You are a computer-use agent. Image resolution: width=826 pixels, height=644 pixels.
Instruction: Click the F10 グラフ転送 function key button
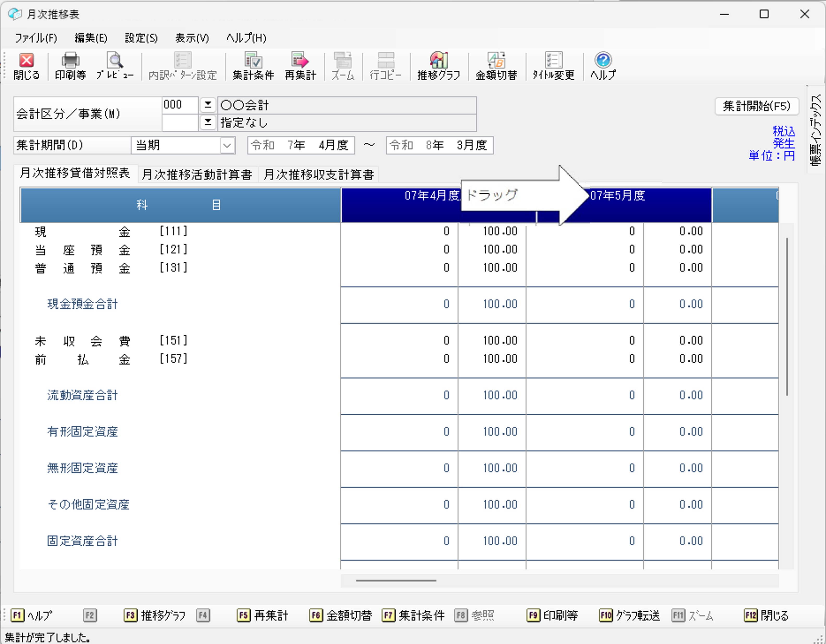pyautogui.click(x=630, y=616)
